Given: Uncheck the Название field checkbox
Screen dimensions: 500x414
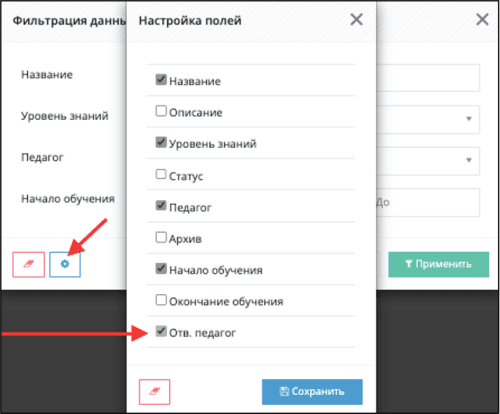Looking at the screenshot, I should [x=161, y=80].
